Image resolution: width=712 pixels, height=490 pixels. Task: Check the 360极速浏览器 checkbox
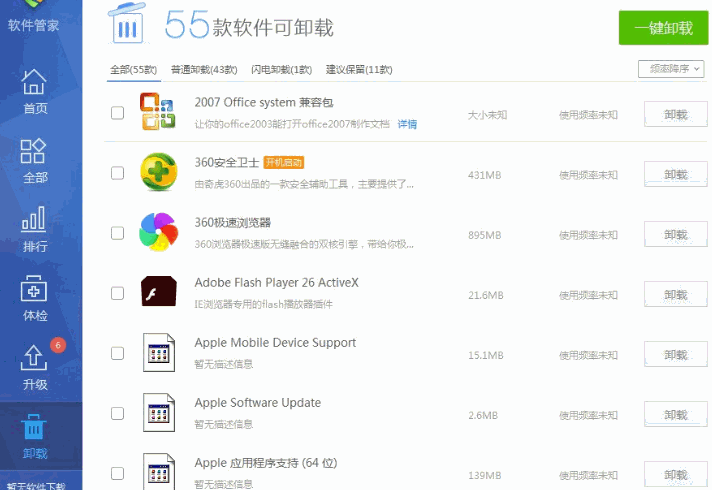118,233
